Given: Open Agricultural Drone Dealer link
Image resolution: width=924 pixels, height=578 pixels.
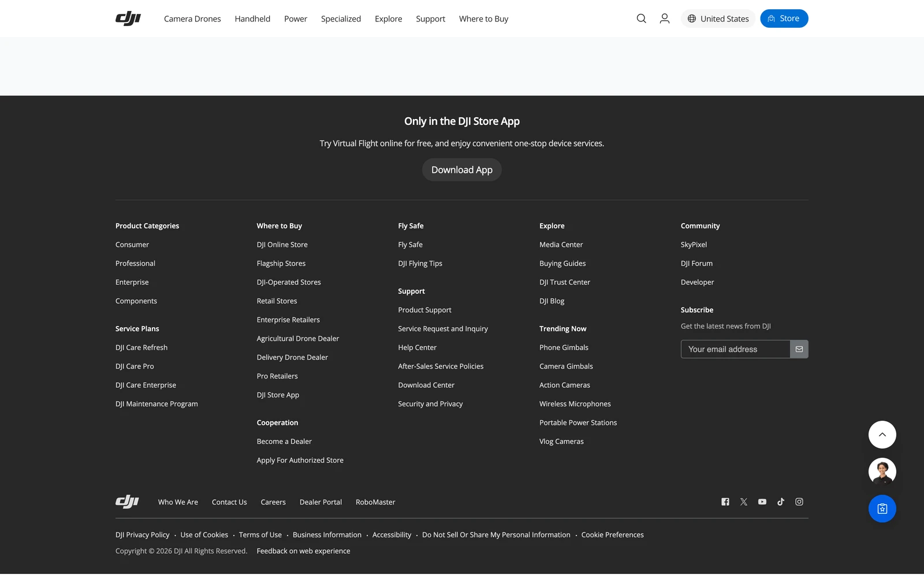Looking at the screenshot, I should [x=298, y=339].
